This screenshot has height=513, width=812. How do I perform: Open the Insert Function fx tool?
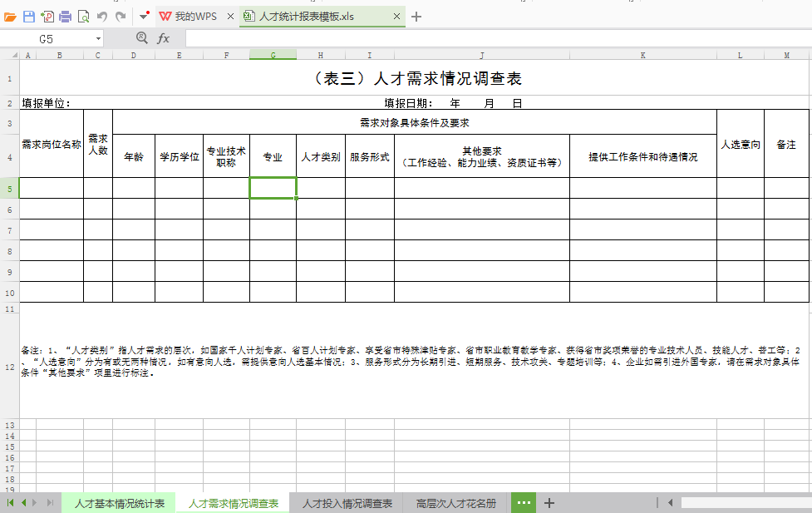(163, 37)
